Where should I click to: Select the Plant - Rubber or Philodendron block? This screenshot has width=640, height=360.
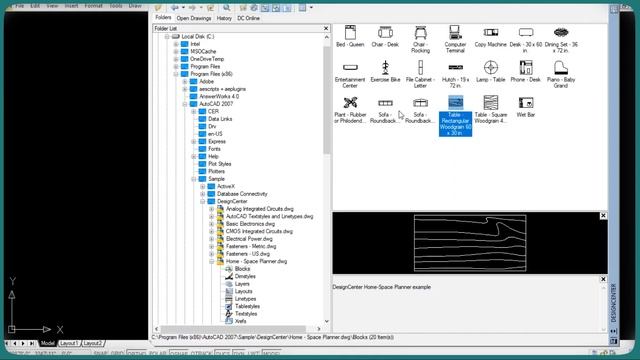[x=350, y=109]
